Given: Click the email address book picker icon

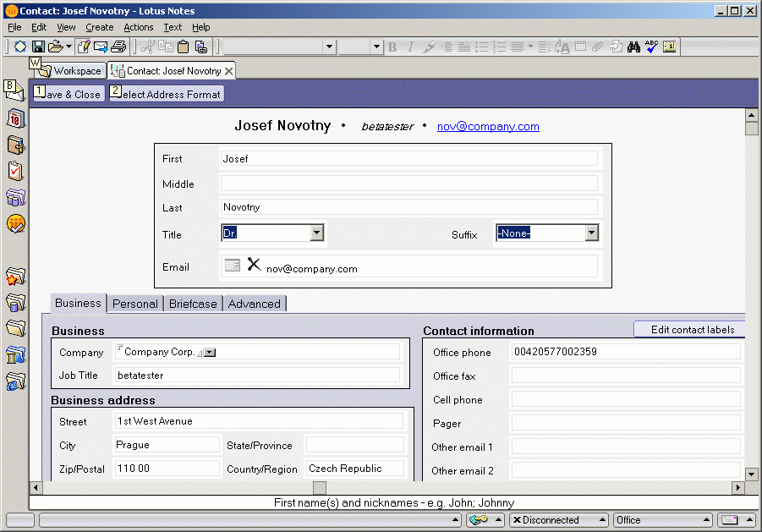Looking at the screenshot, I should (233, 265).
